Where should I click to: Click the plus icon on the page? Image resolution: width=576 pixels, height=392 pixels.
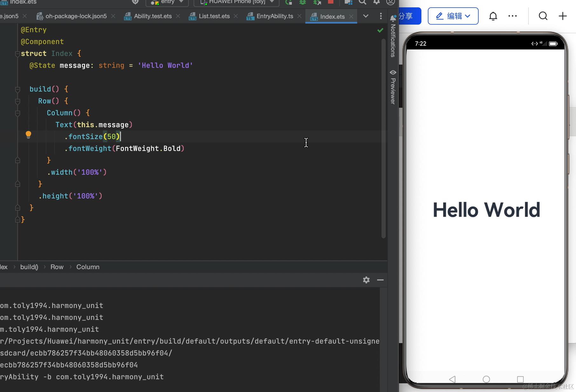(x=563, y=16)
